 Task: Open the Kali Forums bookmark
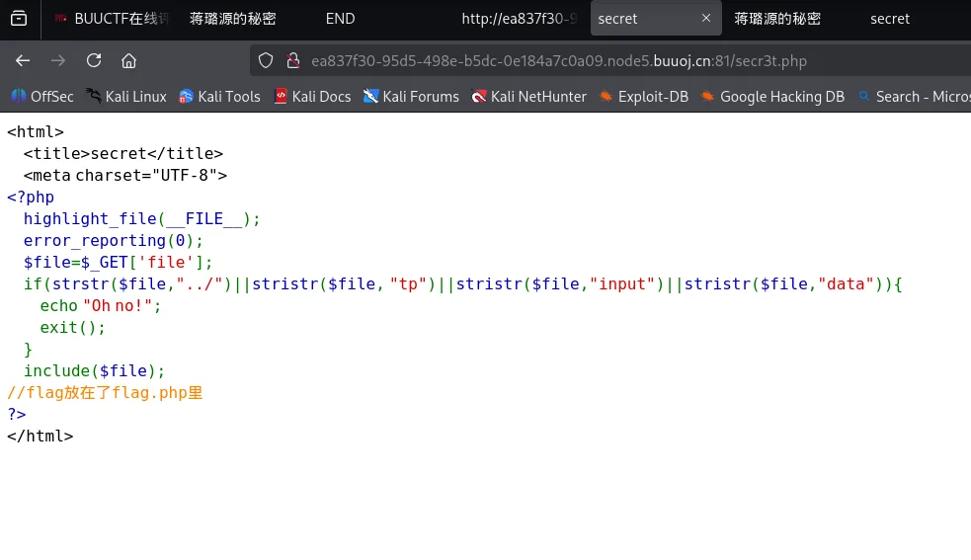[x=411, y=97]
